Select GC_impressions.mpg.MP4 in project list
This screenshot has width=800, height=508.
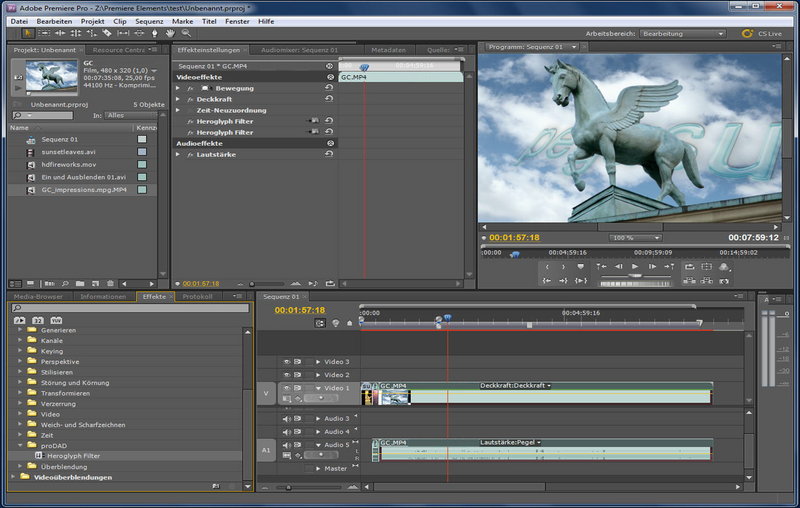click(84, 190)
